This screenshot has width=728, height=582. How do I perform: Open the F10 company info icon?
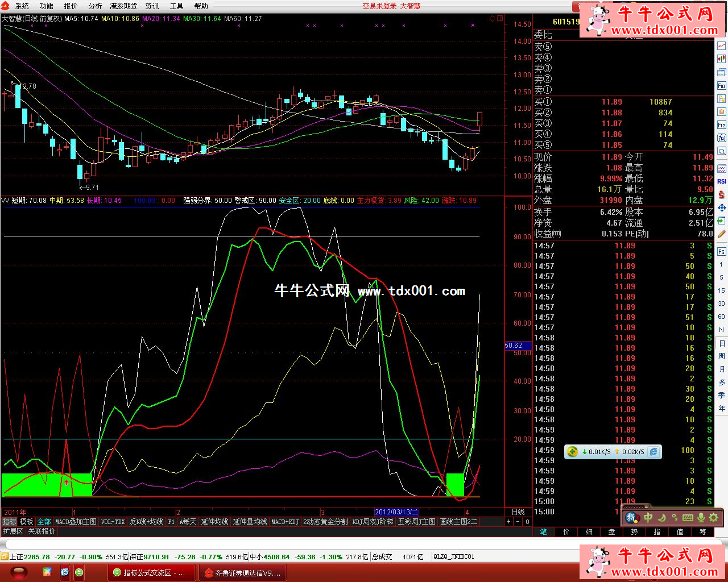pos(721,86)
